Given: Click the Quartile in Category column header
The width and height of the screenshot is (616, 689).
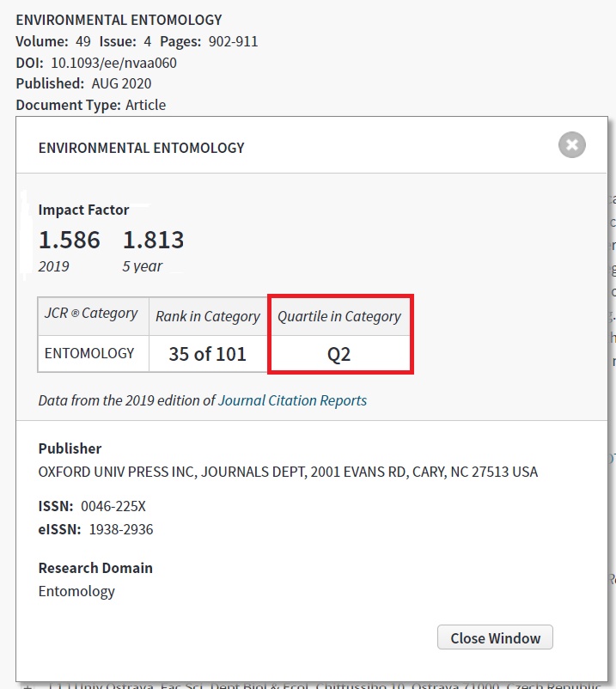Looking at the screenshot, I should tap(339, 316).
